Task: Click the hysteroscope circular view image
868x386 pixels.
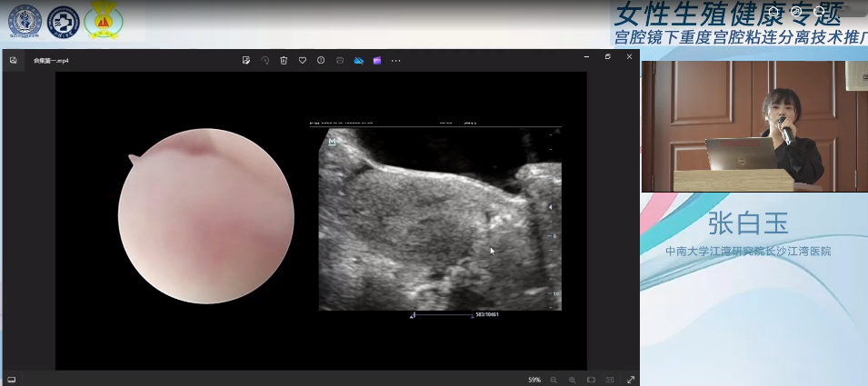Action: pyautogui.click(x=206, y=215)
